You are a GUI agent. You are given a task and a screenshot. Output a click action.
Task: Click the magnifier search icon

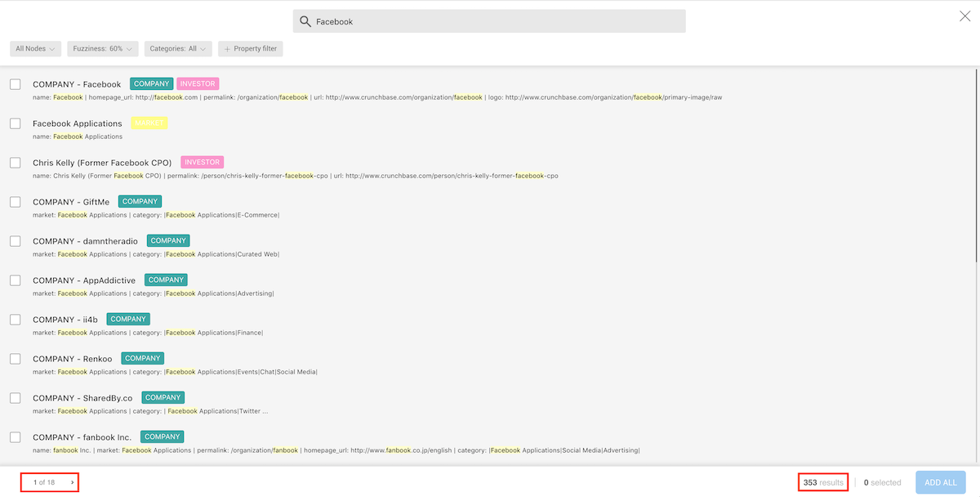click(x=305, y=22)
